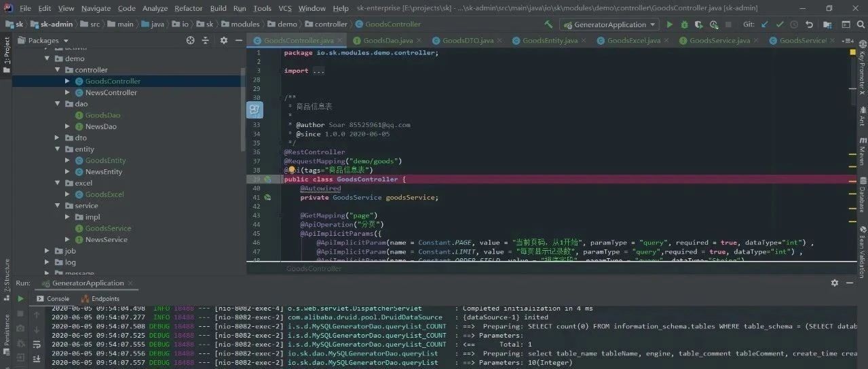Click the Build project hammer icon
Viewport: 868px width, 369px height.
(548, 24)
